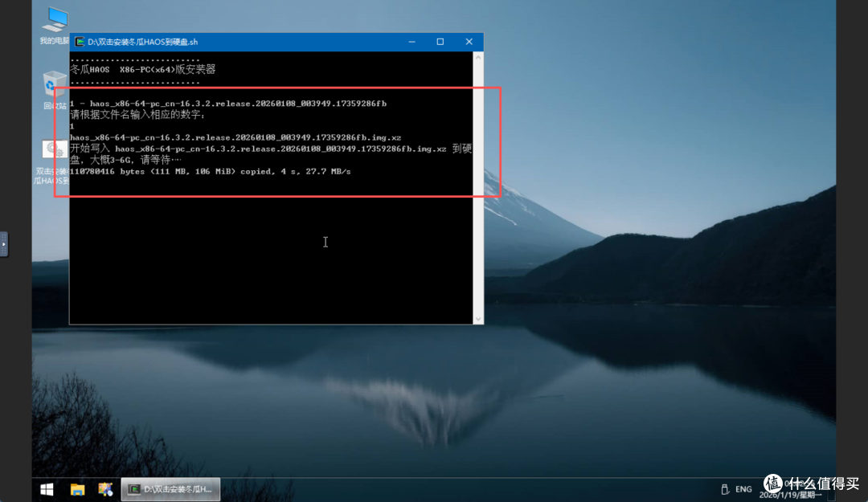Screen dimensions: 868x502
Task: Maximize the installer terminal window
Action: (440, 42)
